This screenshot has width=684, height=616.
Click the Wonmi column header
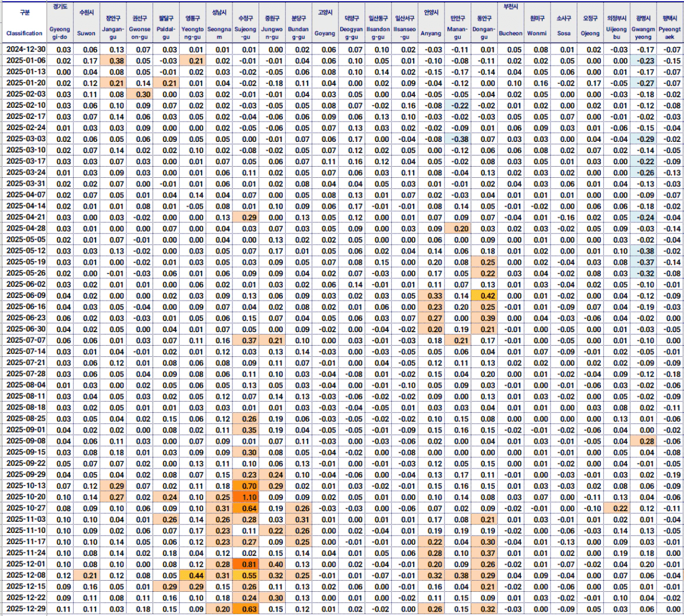tap(537, 22)
